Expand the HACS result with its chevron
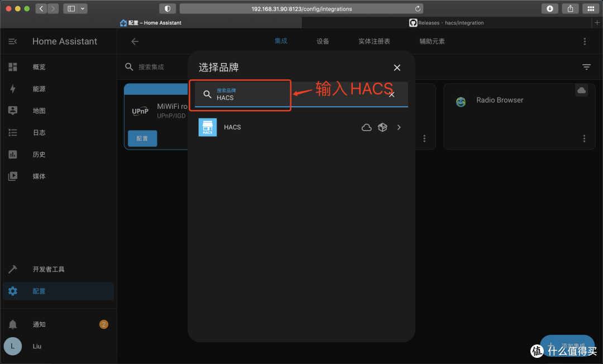This screenshot has height=364, width=603. (399, 127)
